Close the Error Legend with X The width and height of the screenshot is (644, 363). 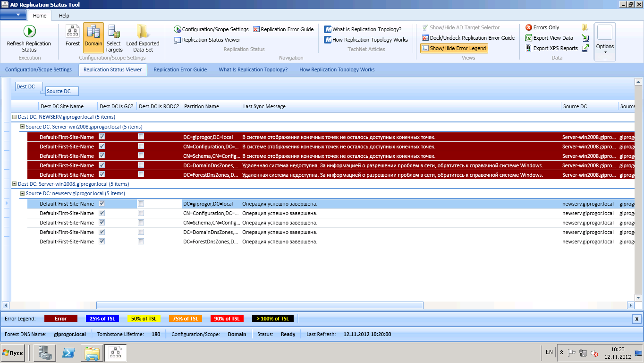(x=637, y=319)
